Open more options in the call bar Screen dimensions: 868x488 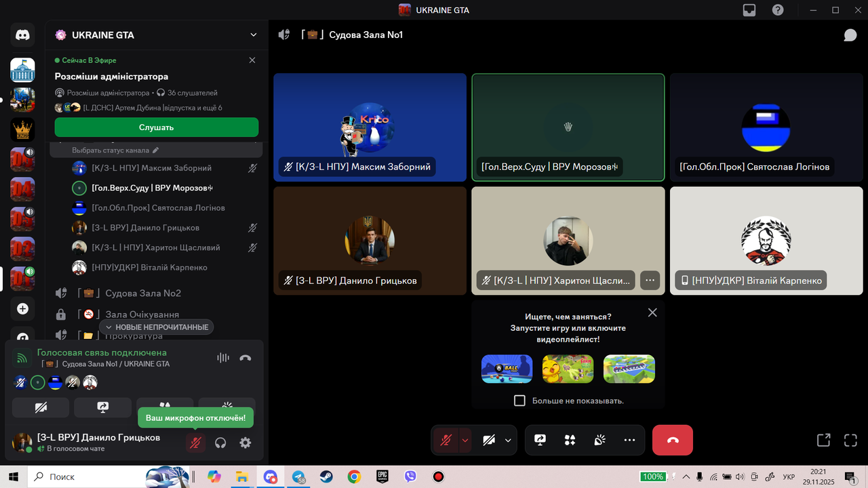(630, 440)
